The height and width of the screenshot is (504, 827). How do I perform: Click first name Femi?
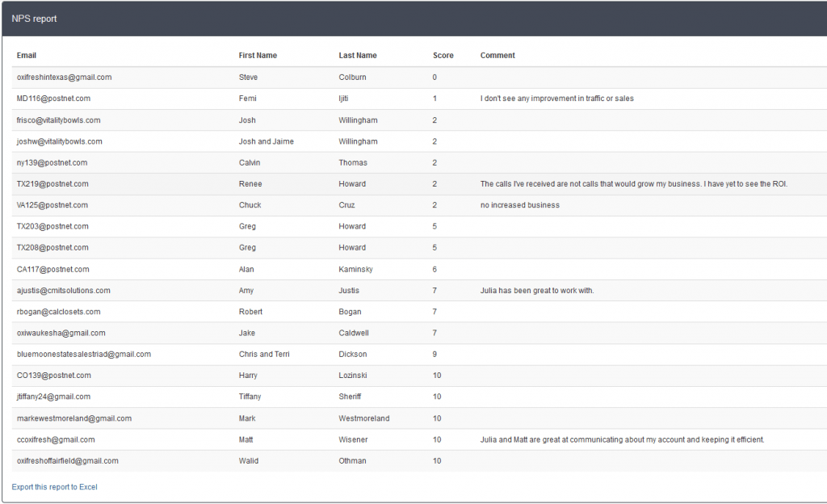pos(247,99)
